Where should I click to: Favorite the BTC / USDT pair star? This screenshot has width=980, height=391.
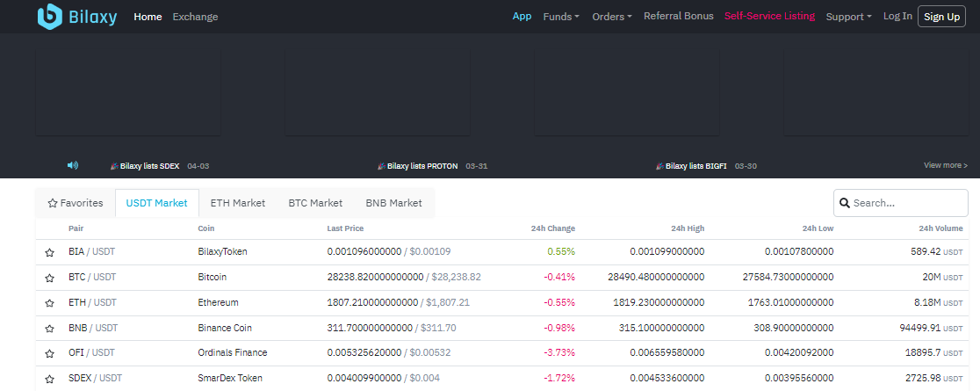pos(50,278)
